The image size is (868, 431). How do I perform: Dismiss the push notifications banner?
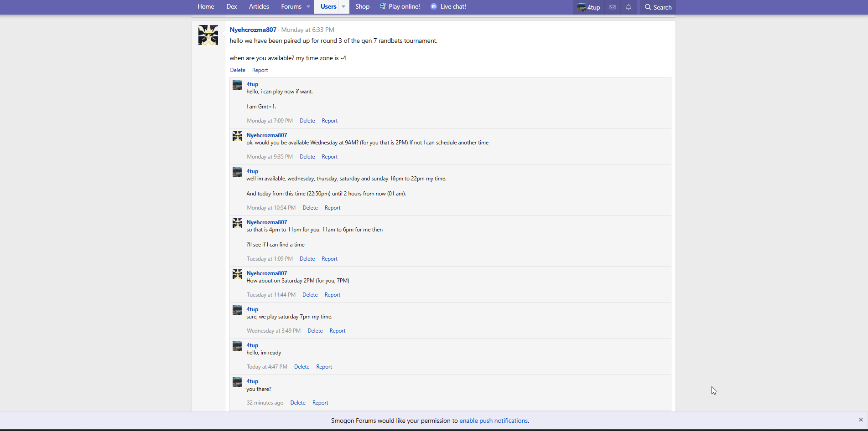click(860, 420)
